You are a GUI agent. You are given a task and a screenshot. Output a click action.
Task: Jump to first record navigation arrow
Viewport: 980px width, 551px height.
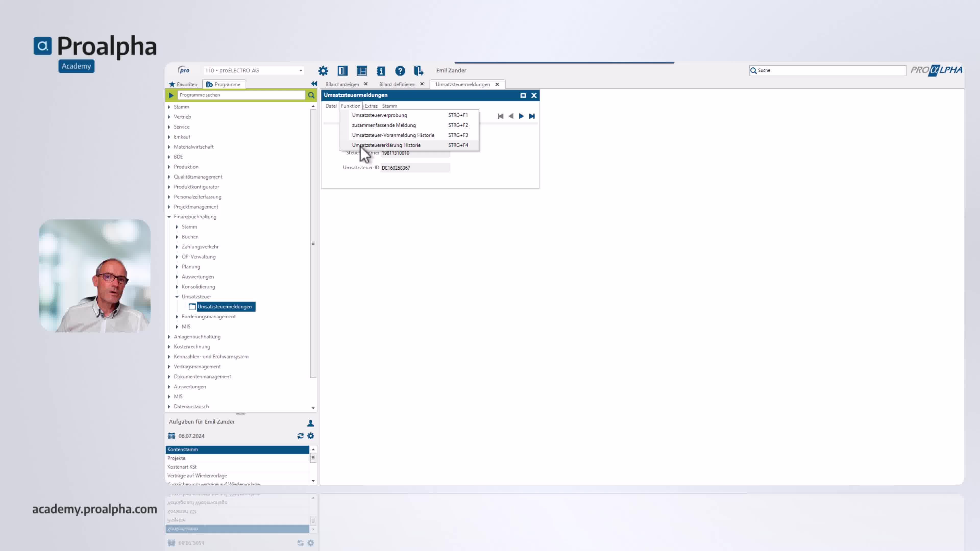tap(500, 116)
